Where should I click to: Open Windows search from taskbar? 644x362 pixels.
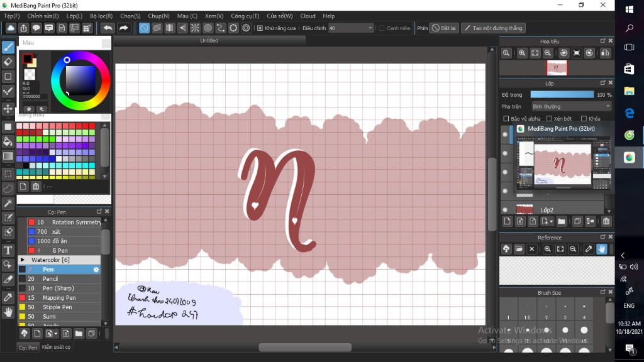tap(629, 28)
